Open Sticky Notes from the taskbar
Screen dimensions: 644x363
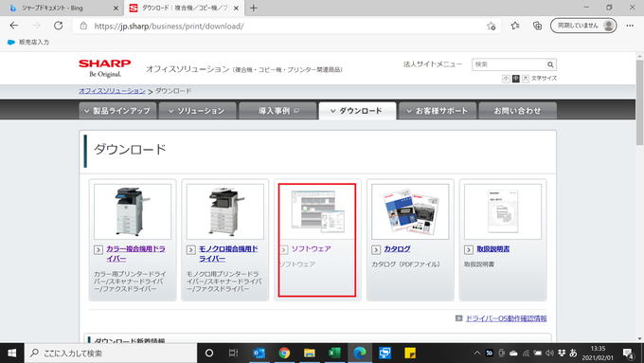(x=410, y=353)
